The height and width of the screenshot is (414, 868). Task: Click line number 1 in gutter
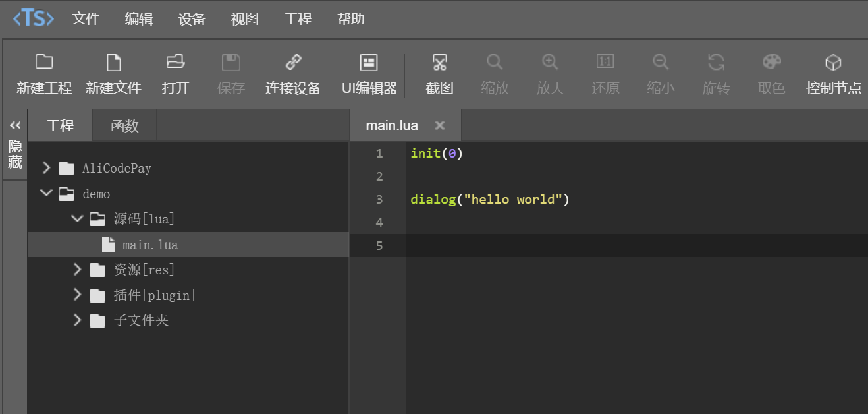pos(379,154)
